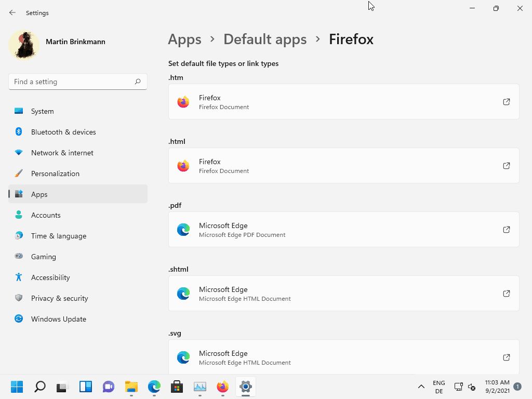Change default app for .htm
532x399 pixels.
click(x=344, y=102)
